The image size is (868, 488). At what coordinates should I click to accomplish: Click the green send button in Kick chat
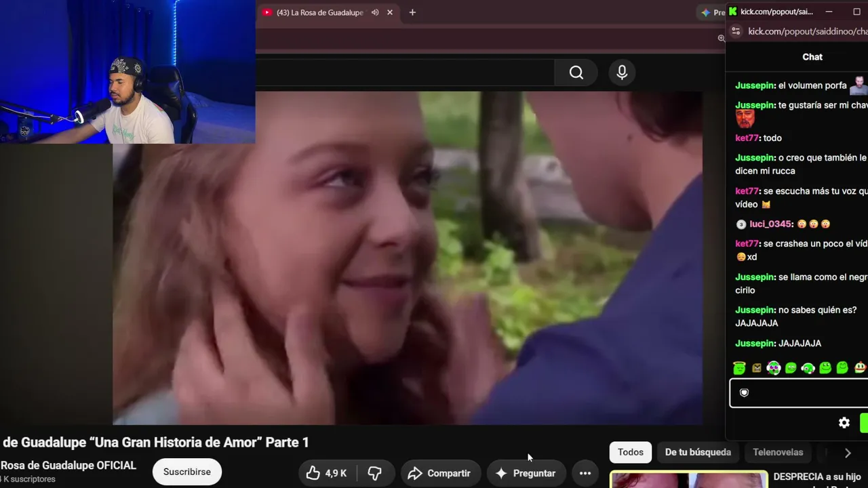[x=864, y=423]
